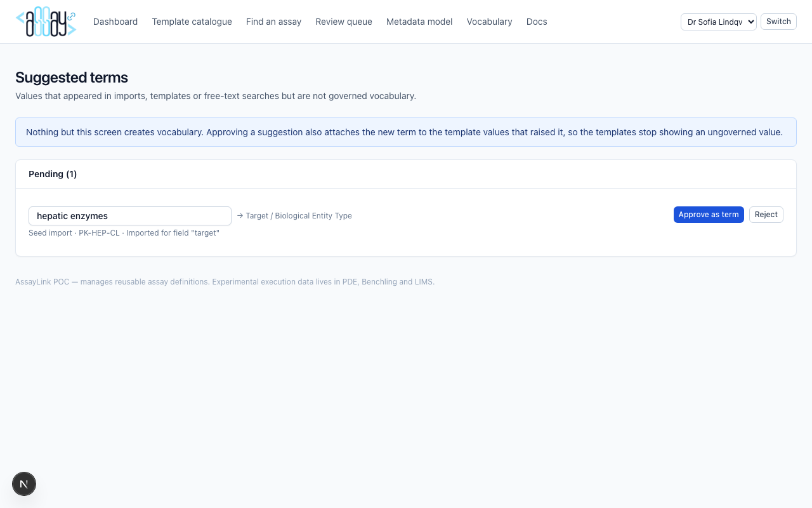812x508 pixels.
Task: Click the AssayLink logo
Action: click(46, 22)
